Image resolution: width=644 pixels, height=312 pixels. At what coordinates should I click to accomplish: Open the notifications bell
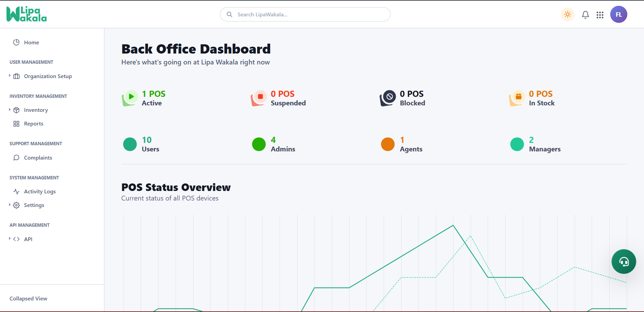[585, 15]
